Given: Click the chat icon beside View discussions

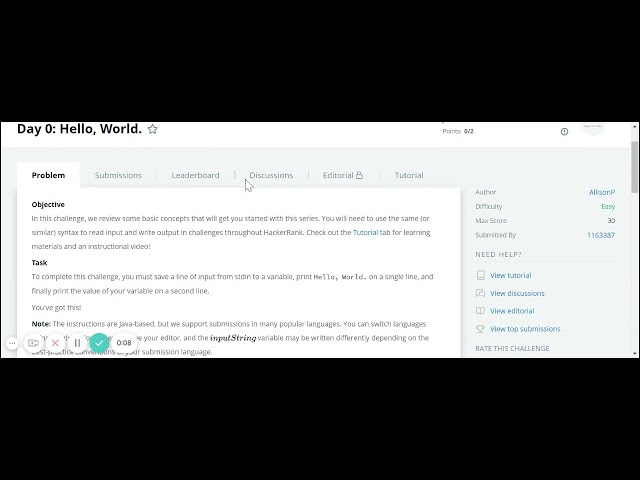Looking at the screenshot, I should pos(481,293).
